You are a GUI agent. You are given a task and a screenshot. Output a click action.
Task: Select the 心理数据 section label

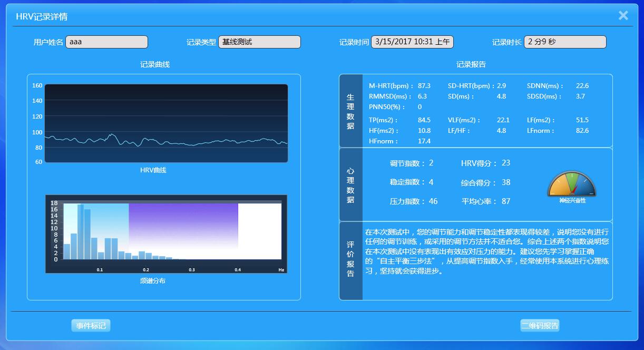(351, 185)
